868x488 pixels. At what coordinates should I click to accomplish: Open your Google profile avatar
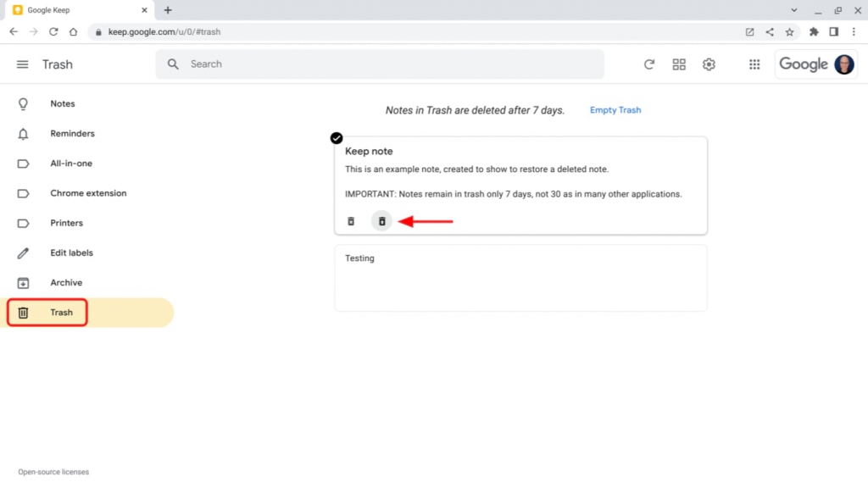843,64
